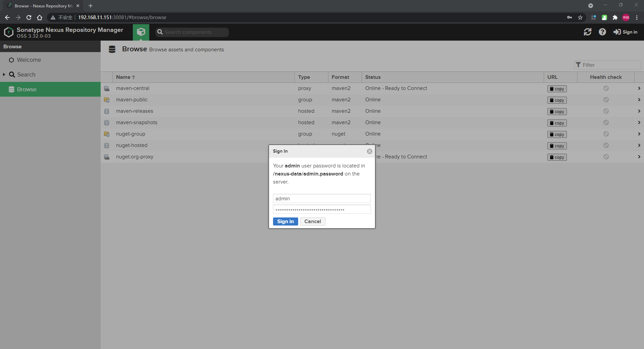Open nuget-group row chevron
Screen dimensions: 644x349
639,134
